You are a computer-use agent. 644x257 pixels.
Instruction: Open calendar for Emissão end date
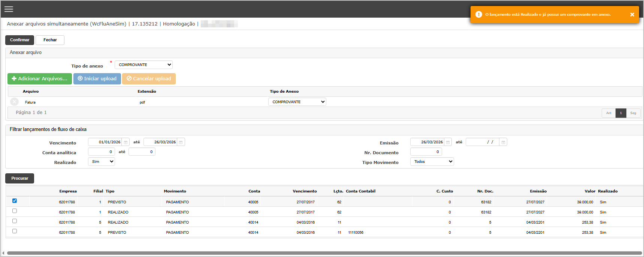click(x=503, y=142)
